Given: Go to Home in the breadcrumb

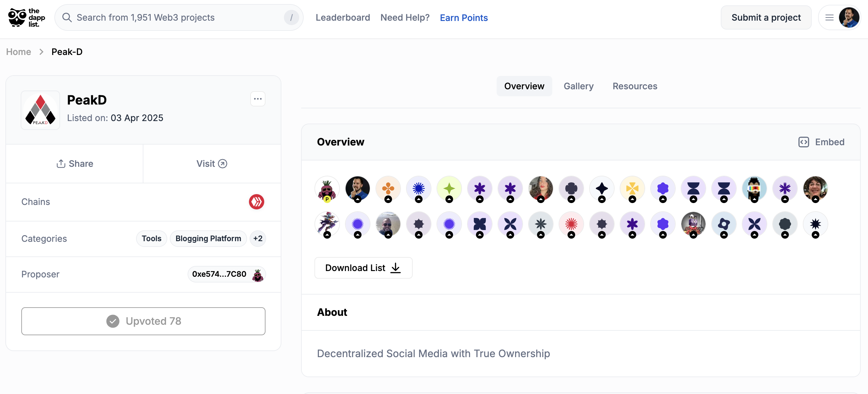Looking at the screenshot, I should pos(18,52).
